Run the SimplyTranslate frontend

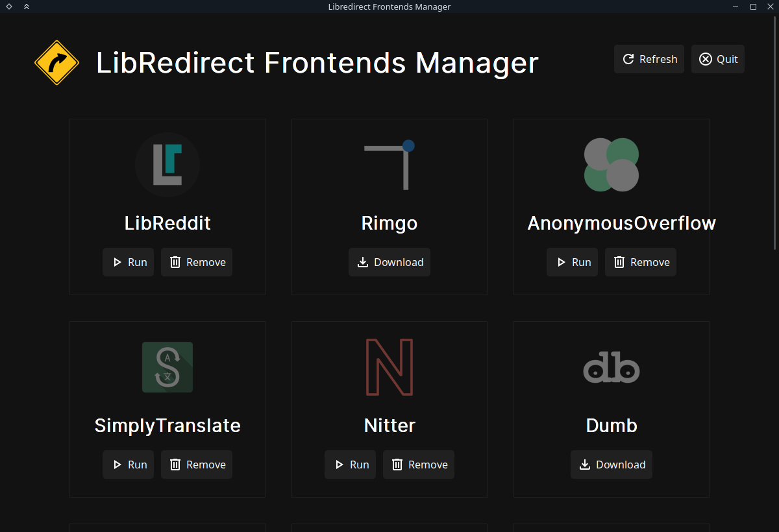(x=129, y=465)
